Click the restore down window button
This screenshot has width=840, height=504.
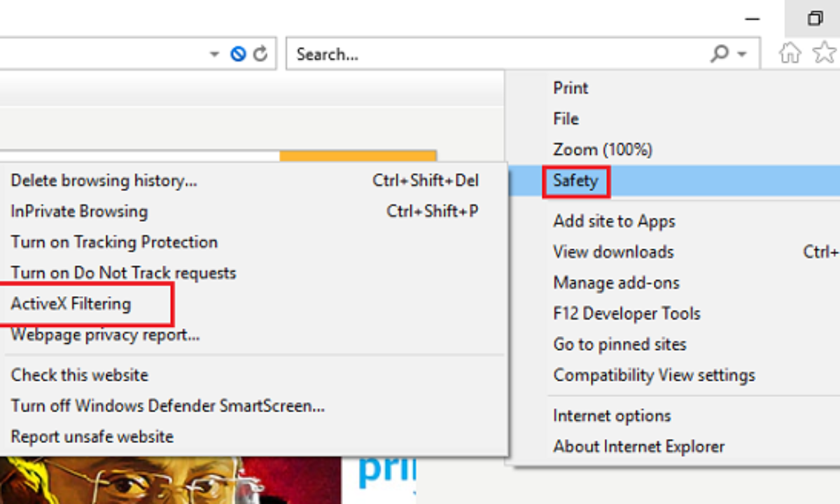pyautogui.click(x=814, y=19)
